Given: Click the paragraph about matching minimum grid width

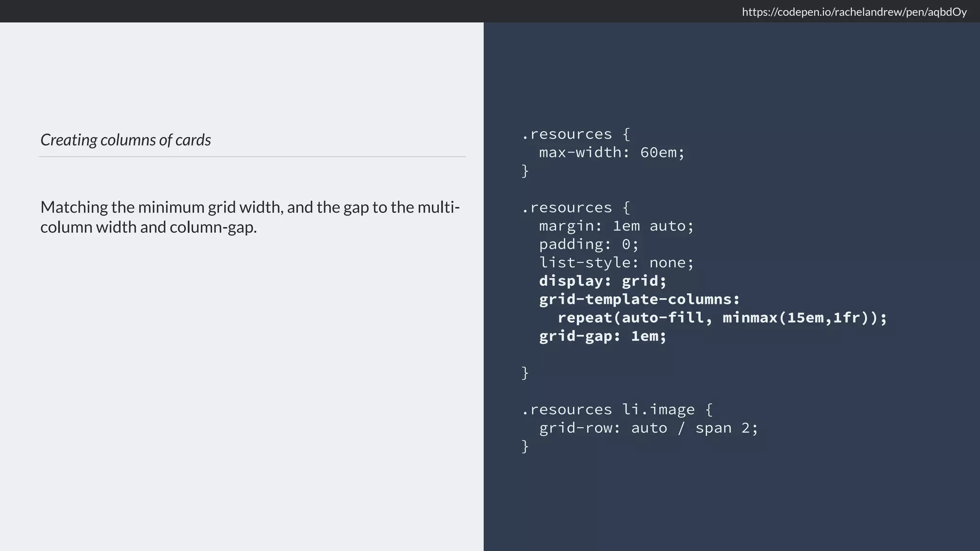Looking at the screenshot, I should pos(250,217).
